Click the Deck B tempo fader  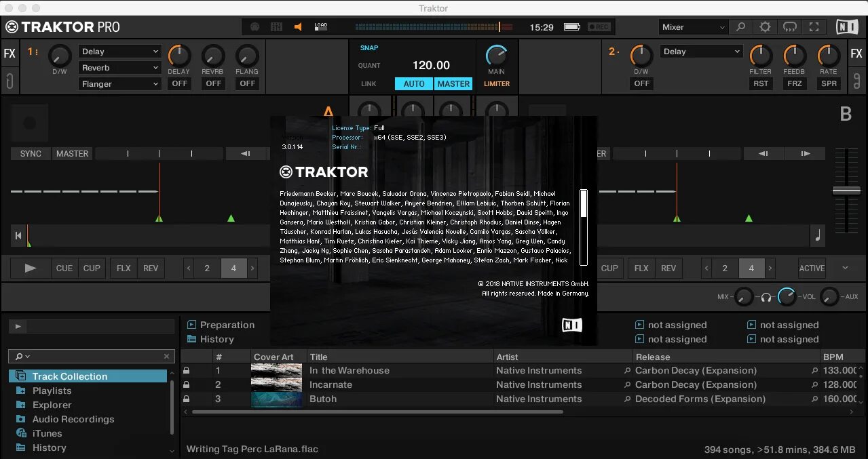[846, 191]
